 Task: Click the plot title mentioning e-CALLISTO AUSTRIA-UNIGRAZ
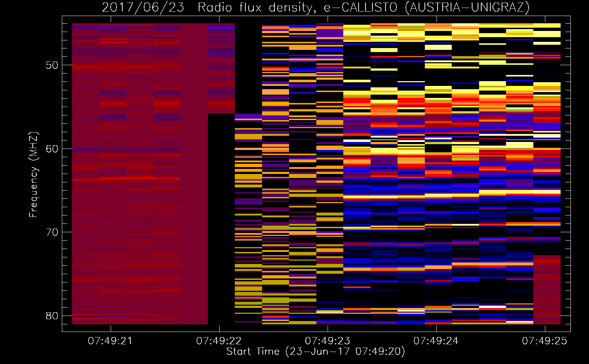(316, 7)
